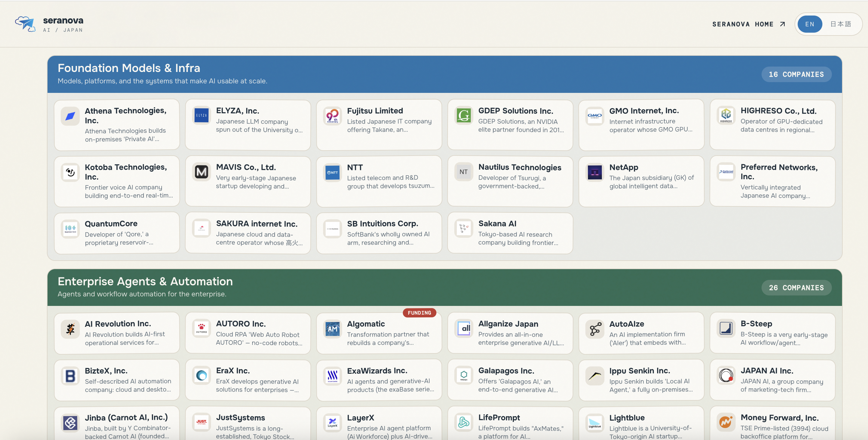Click the SB Intuitions Corp. name
Viewport: 868px width, 440px height.
pyautogui.click(x=383, y=223)
